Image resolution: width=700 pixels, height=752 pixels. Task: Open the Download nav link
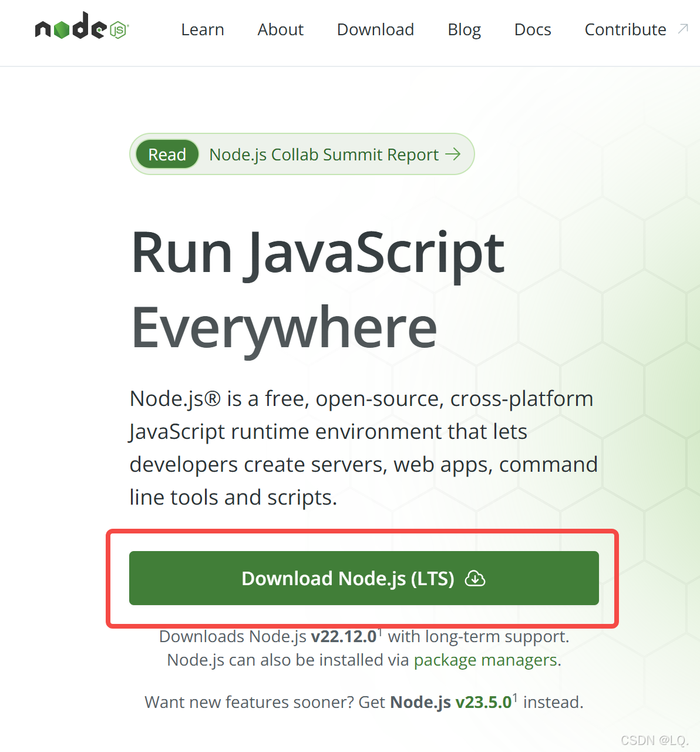(376, 29)
